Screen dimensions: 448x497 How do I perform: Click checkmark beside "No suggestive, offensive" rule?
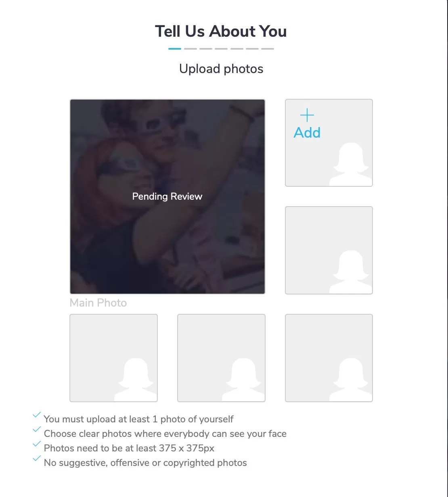pos(37,458)
